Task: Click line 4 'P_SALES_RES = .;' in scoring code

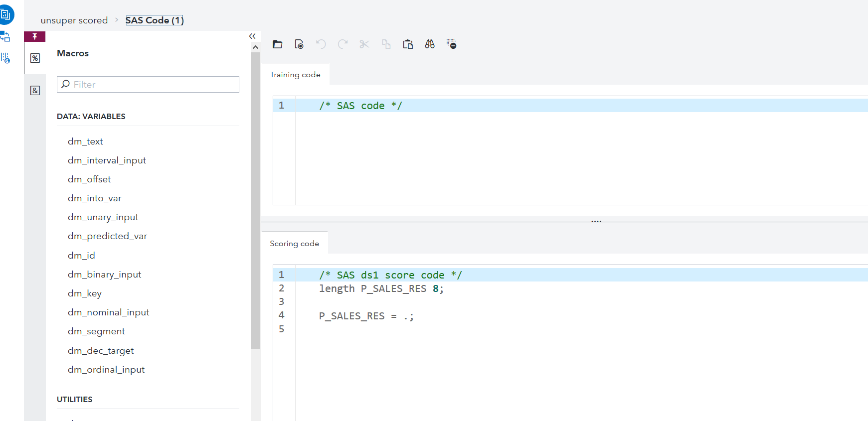Action: pos(366,316)
